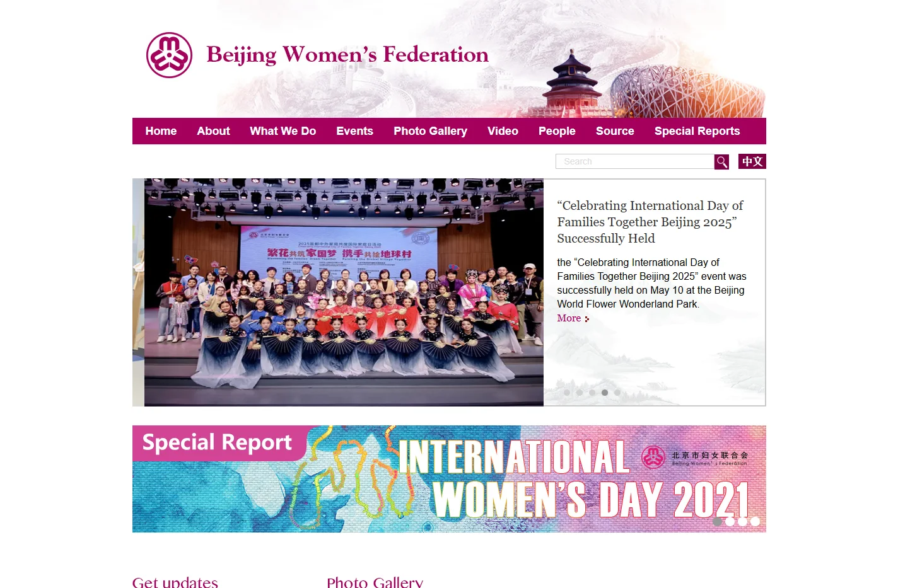Select fourth Special Report banner dot
This screenshot has height=588, width=898.
point(755,521)
